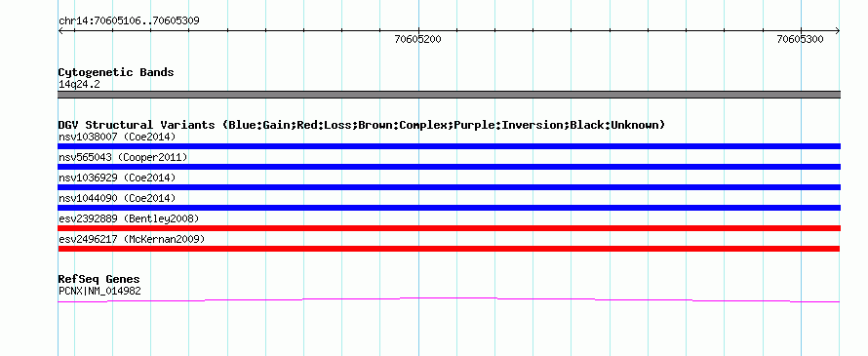Click the 70605200 ruler coordinate
Viewport: 868px width, 356px height.
click(x=418, y=39)
